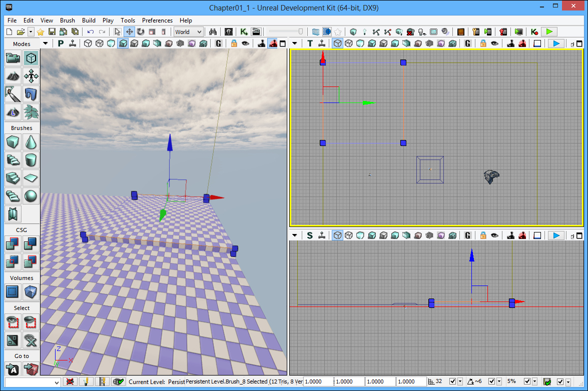The image size is (588, 391).
Task: Expand the Side viewport options dropdown arrow
Action: (295, 235)
